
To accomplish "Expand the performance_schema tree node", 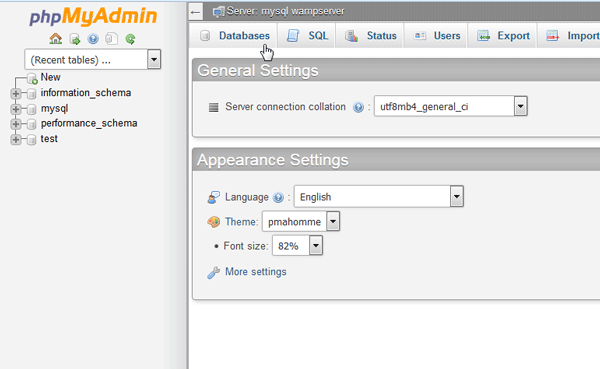I will (x=16, y=124).
